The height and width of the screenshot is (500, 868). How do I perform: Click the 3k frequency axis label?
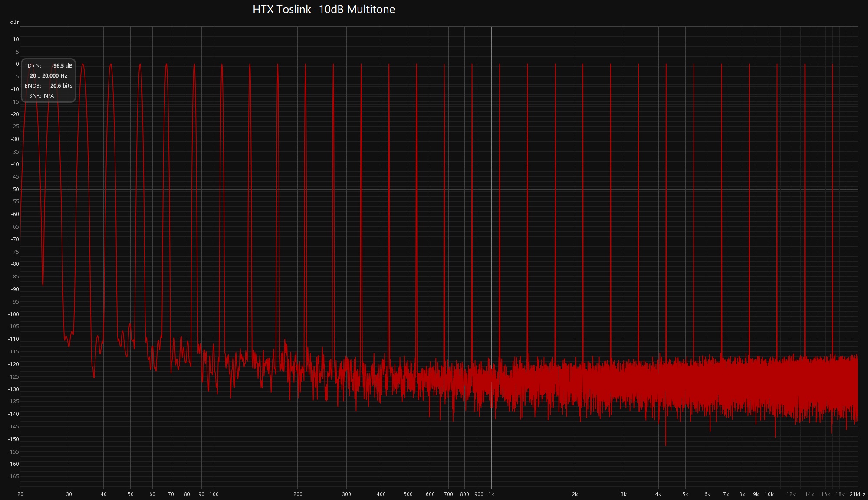[624, 494]
